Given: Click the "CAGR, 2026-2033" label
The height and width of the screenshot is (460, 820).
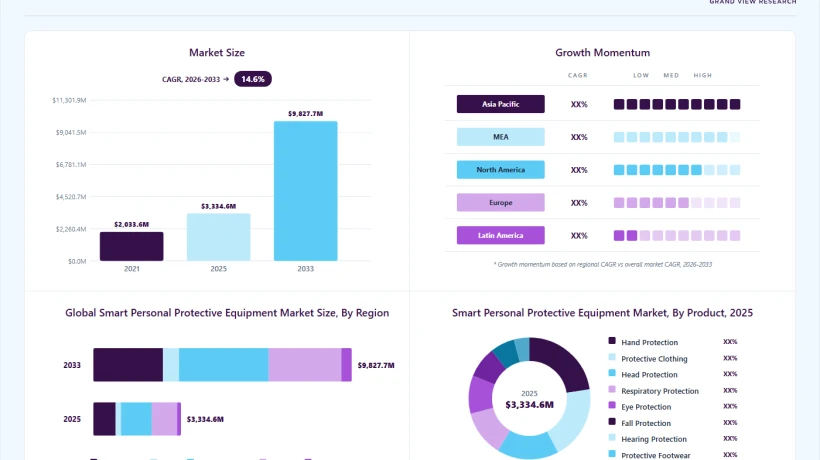Looking at the screenshot, I should tap(191, 79).
